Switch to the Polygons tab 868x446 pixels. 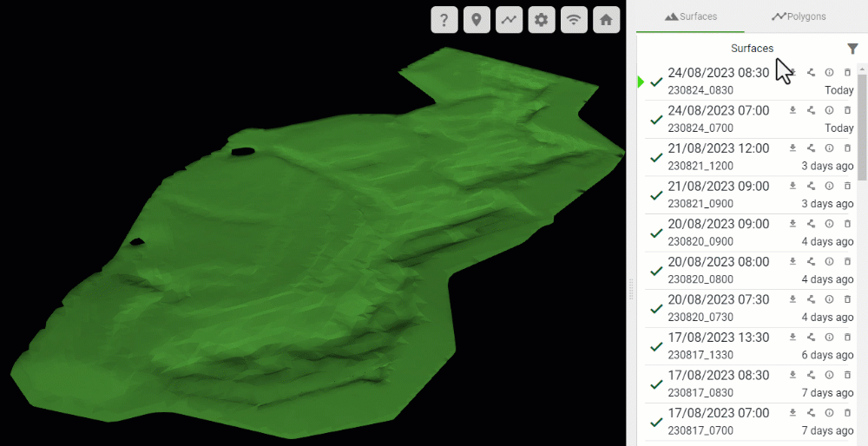pos(799,16)
